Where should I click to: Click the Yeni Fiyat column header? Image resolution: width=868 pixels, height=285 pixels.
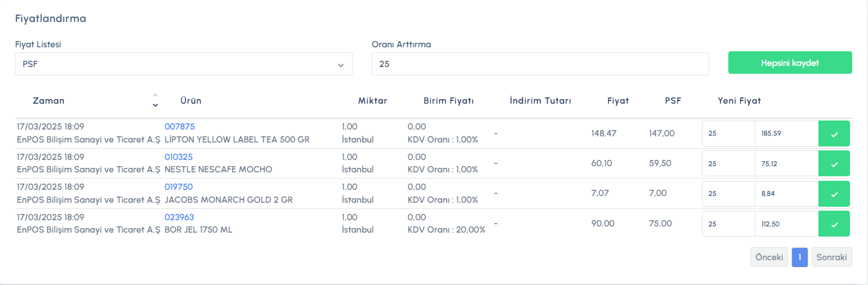point(739,101)
